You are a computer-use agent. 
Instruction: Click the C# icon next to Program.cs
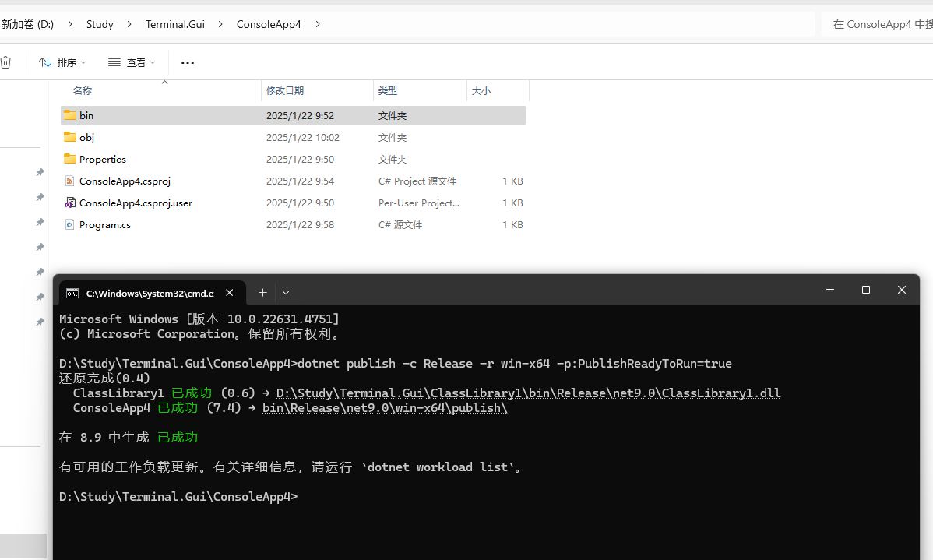[70, 224]
